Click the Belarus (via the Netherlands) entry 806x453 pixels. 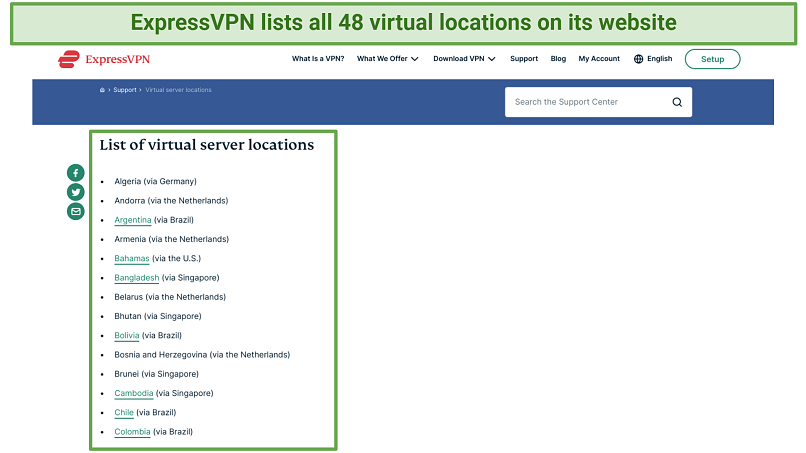coord(170,297)
